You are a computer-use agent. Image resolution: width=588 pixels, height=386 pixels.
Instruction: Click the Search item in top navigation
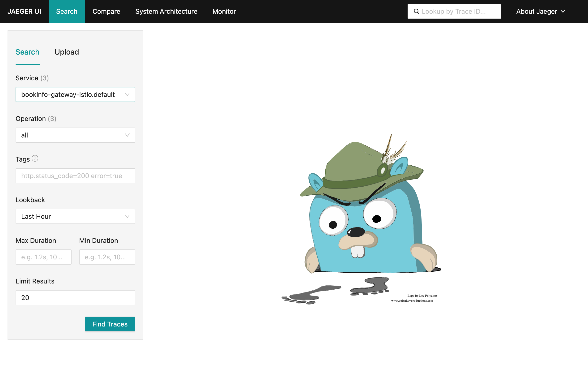[x=67, y=11]
